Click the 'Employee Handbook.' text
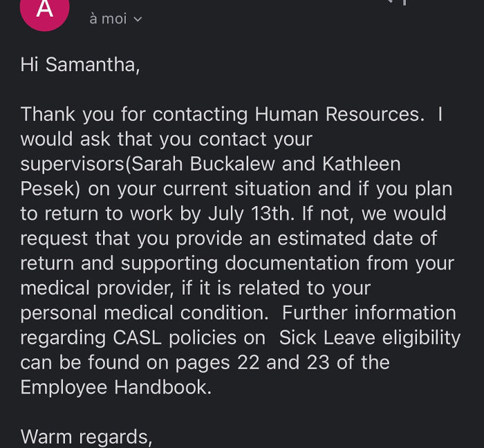 click(115, 387)
